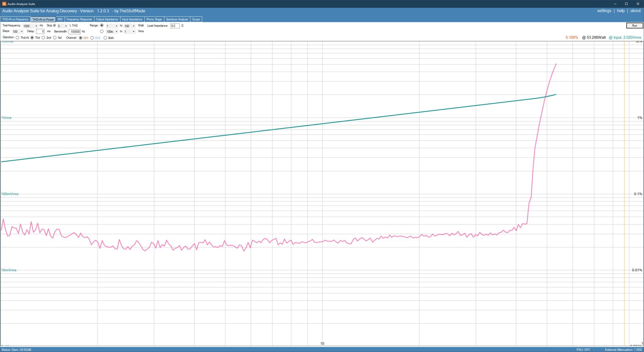Image resolution: width=644 pixels, height=352 pixels.
Task: Select Both channels option
Action: click(x=105, y=38)
